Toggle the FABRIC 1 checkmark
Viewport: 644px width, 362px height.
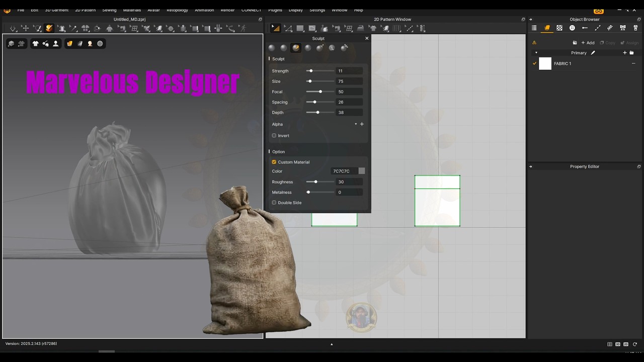point(534,64)
